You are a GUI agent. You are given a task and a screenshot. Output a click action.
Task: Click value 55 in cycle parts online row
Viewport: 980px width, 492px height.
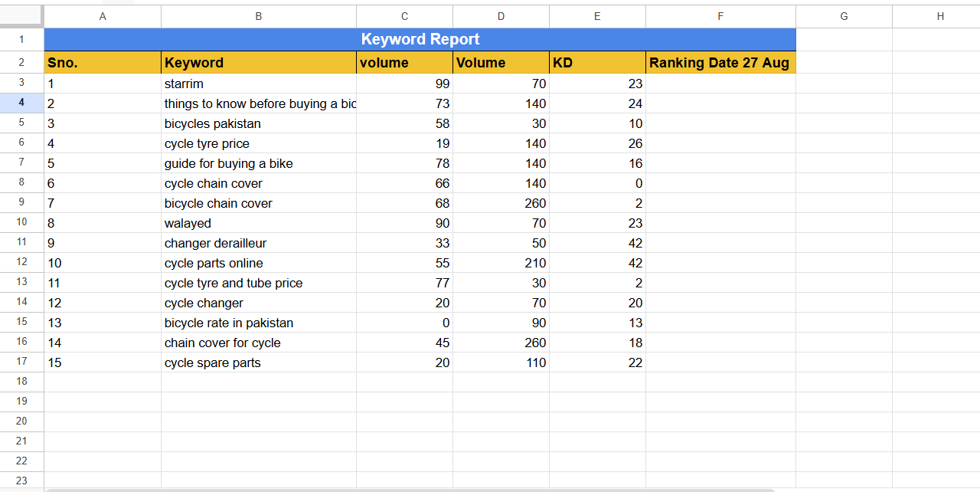coord(404,263)
